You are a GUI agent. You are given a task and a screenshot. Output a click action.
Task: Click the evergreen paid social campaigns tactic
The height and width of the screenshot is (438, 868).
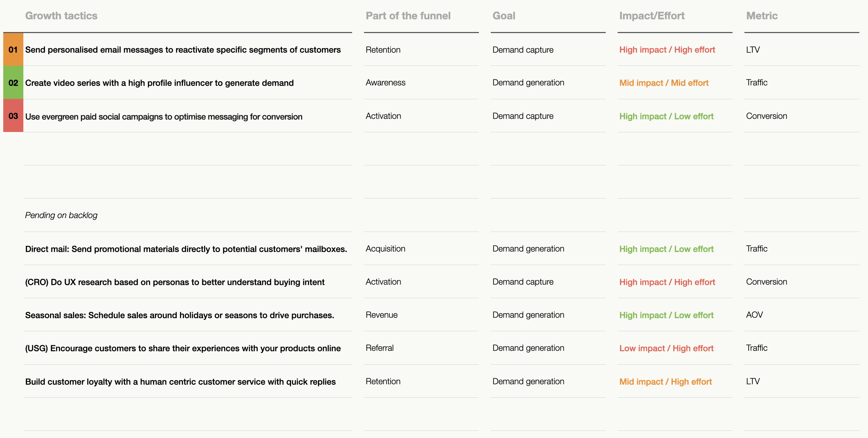(163, 117)
